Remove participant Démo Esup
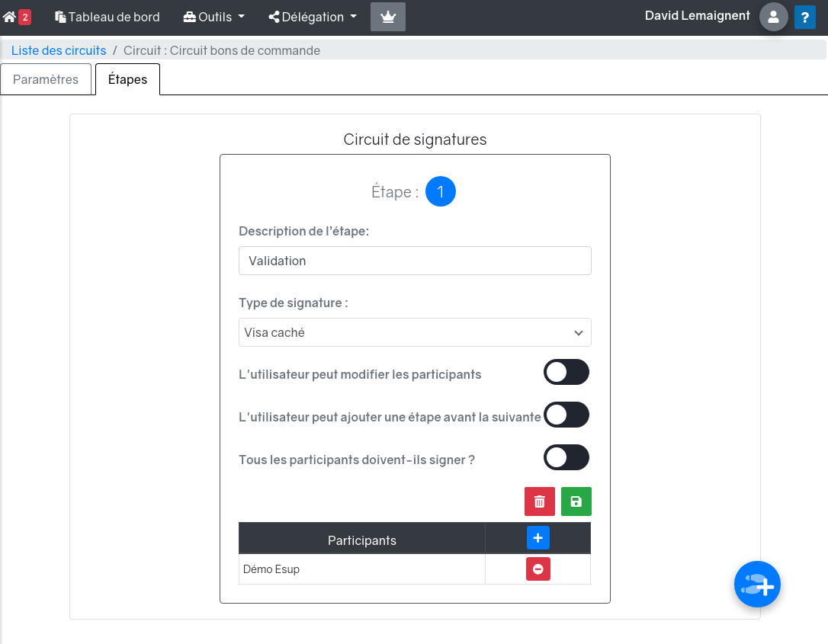Viewport: 828px width, 644px height. click(x=538, y=569)
